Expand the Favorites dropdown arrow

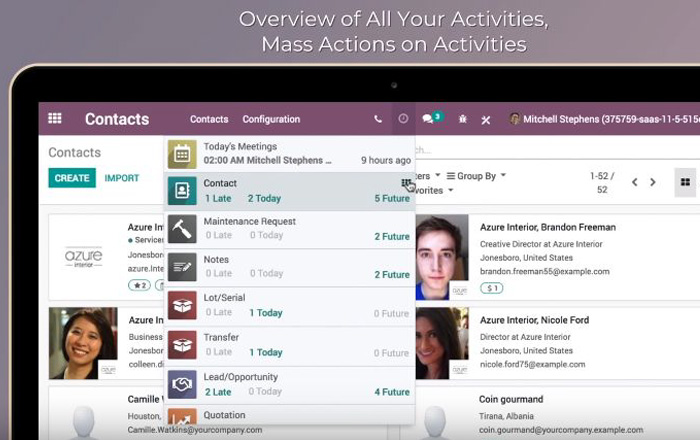click(x=450, y=190)
